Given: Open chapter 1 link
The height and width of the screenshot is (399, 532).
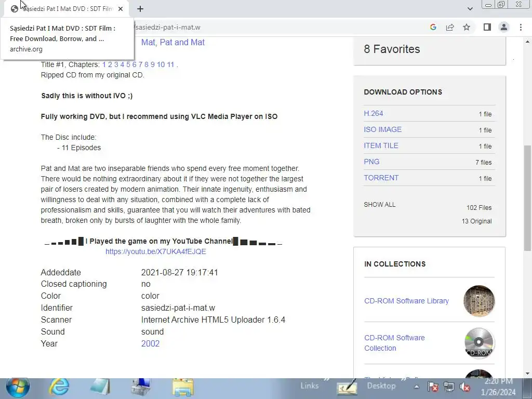Looking at the screenshot, I should coord(104,64).
